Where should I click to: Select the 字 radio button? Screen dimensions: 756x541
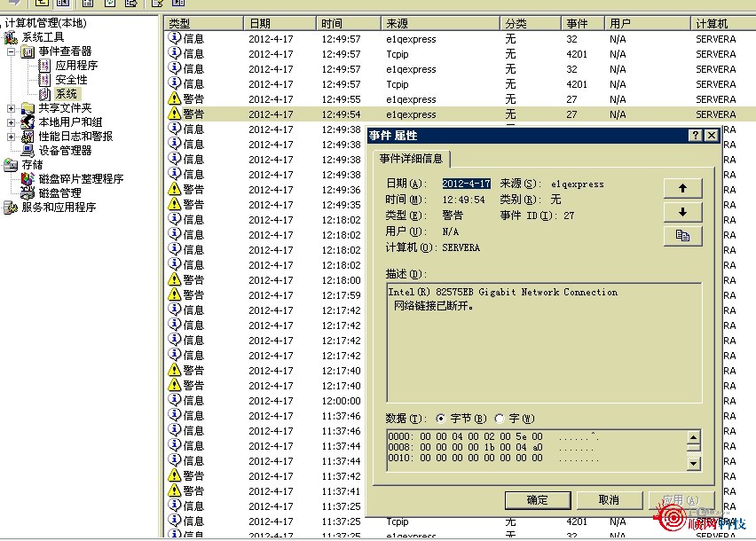[499, 419]
